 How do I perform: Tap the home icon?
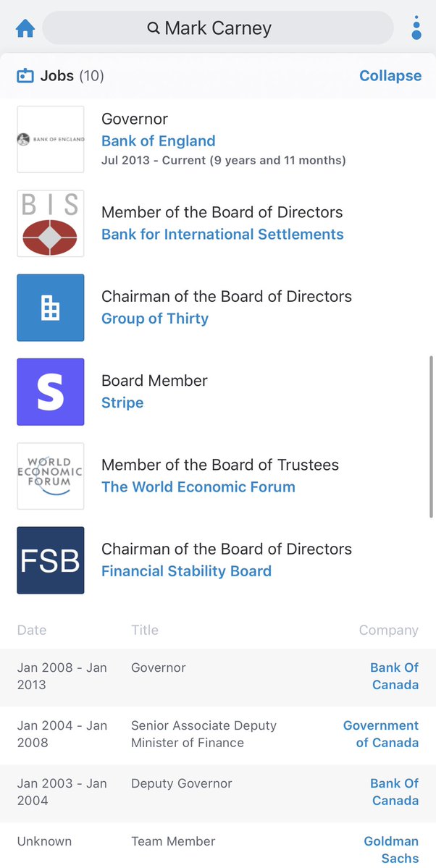click(25, 28)
